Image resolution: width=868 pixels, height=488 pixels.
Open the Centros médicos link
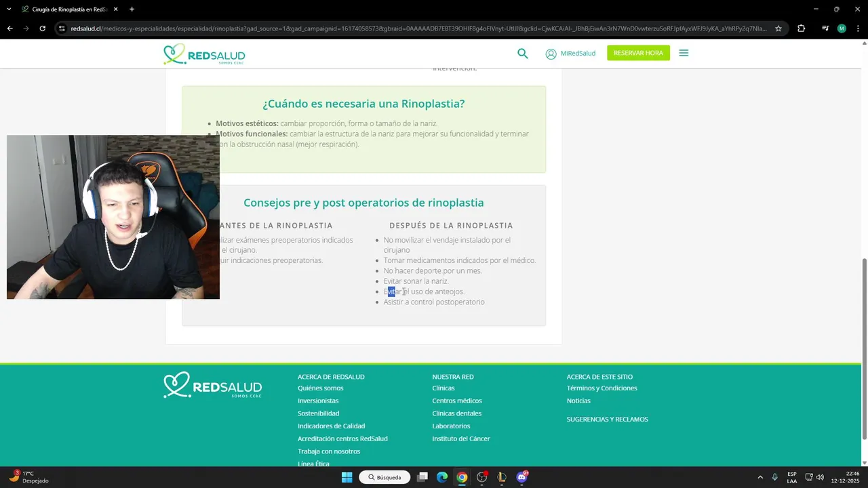coord(457,401)
